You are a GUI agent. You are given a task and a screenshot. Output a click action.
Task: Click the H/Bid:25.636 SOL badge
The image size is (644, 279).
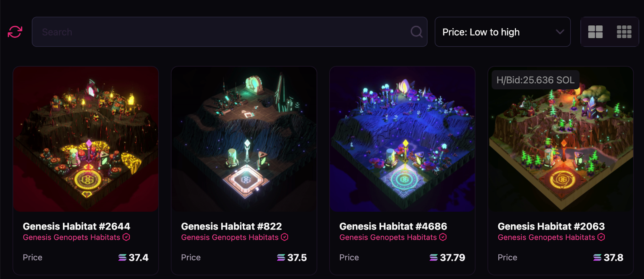click(x=535, y=80)
